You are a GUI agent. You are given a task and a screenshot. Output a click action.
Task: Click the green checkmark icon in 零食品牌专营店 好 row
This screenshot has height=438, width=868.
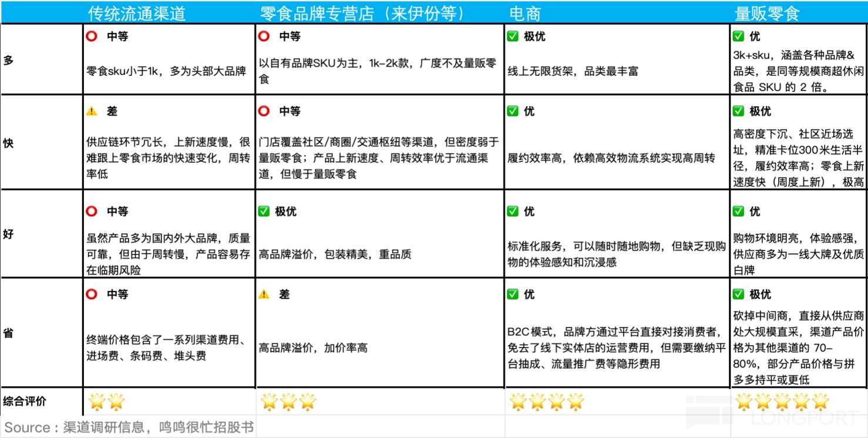click(264, 211)
